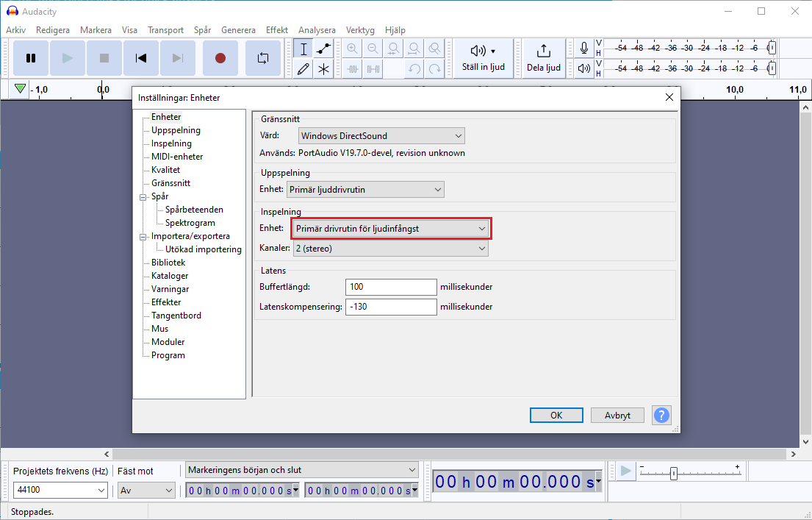Select the Multi-tool
Image resolution: width=812 pixels, height=520 pixels.
click(324, 68)
